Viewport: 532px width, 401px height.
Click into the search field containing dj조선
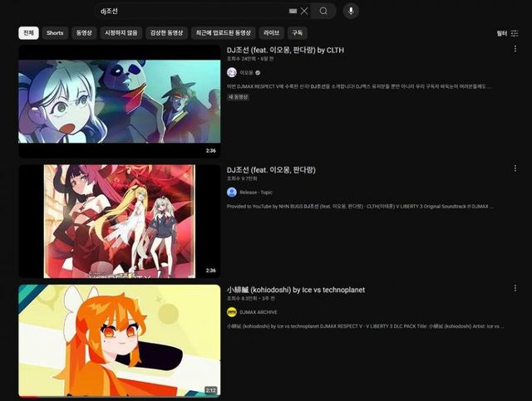[x=191, y=11]
